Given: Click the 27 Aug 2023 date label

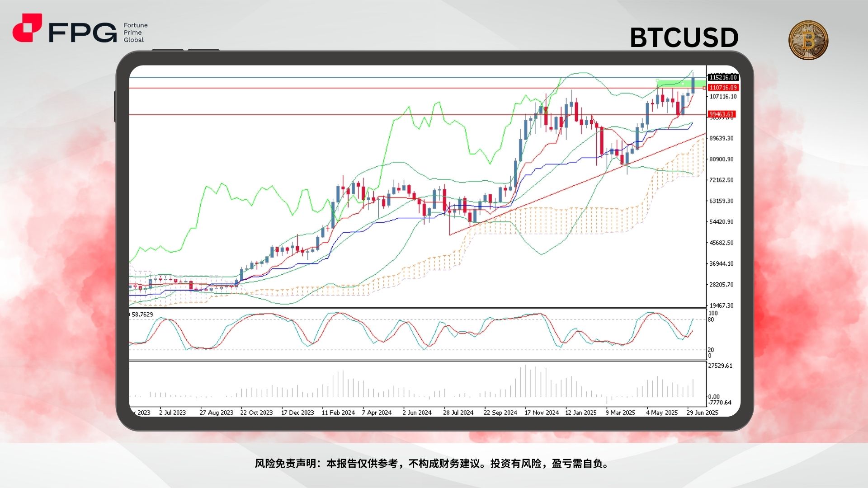Looking at the screenshot, I should (x=216, y=413).
